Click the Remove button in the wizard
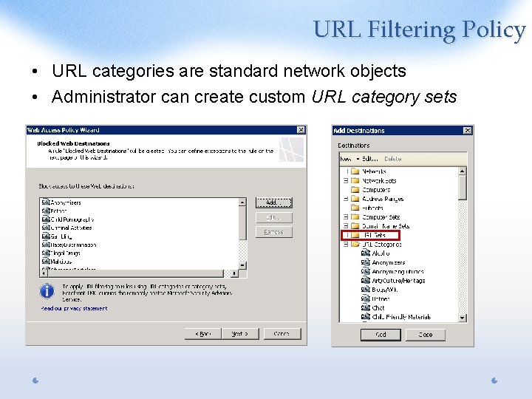 pyautogui.click(x=274, y=232)
